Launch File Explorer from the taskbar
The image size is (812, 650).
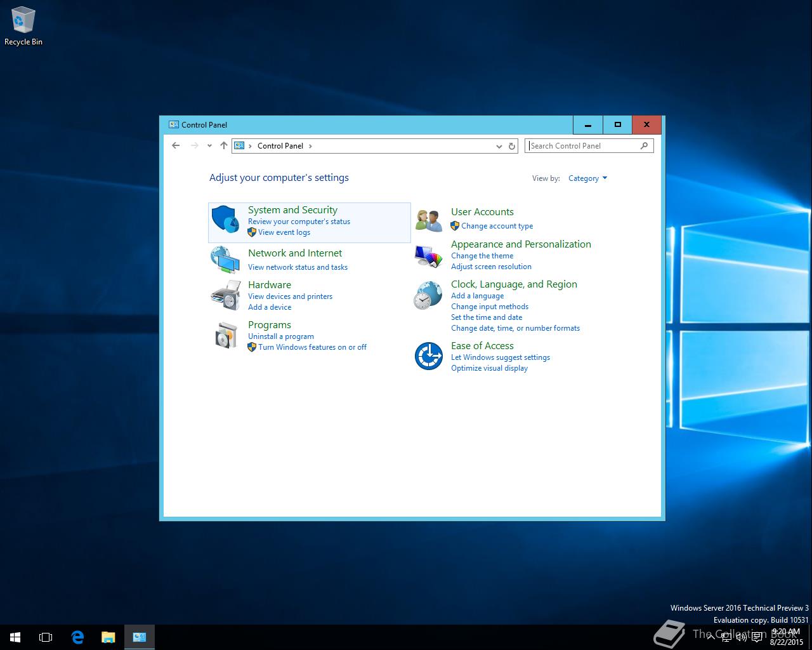pos(108,637)
